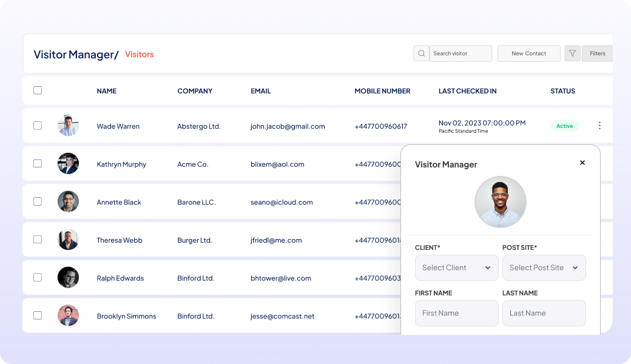Click the Nov 02, 2023 07:00:00 PM timestamp

pyautogui.click(x=482, y=123)
